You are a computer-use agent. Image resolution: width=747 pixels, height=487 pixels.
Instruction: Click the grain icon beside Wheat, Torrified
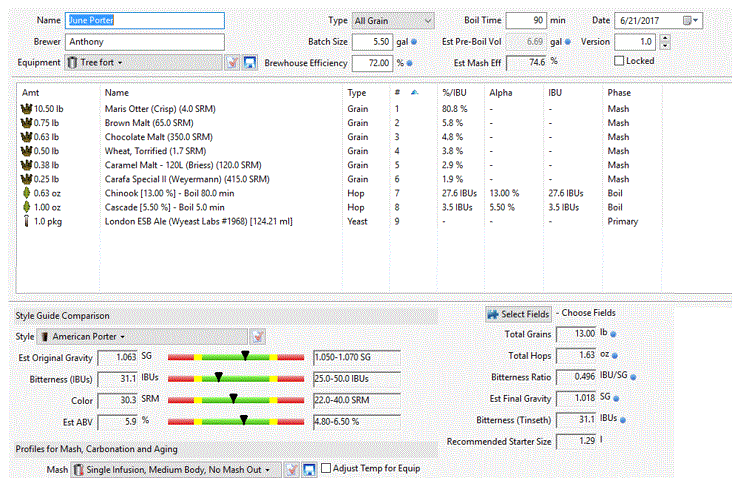point(26,151)
